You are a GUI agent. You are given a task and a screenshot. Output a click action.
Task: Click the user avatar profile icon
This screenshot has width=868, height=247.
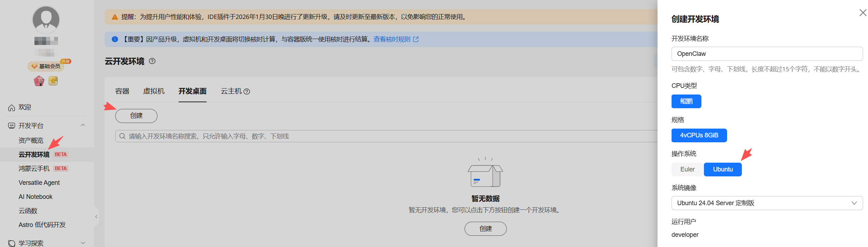pos(46,19)
